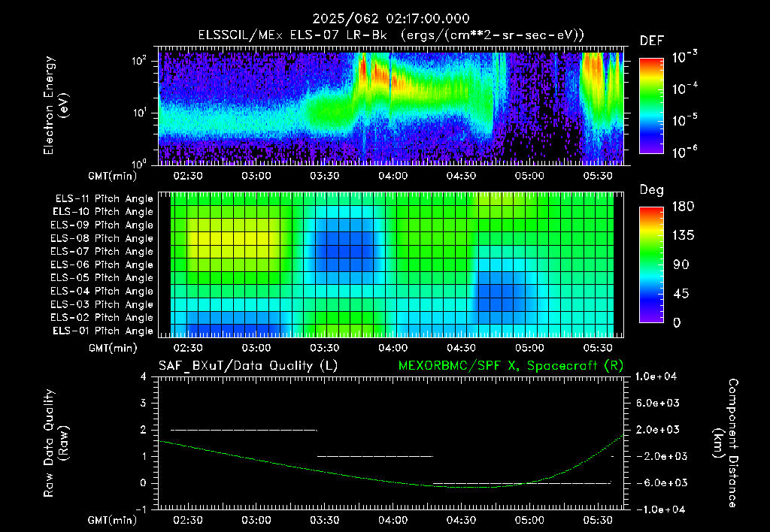Click the Deg pitch angle color bar

(x=652, y=264)
